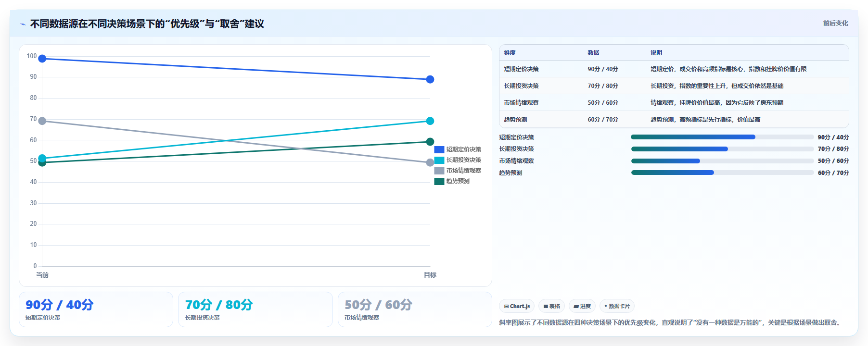Select the 市场情绪观察 table cell
Image resolution: width=868 pixels, height=346 pixels.
pyautogui.click(x=521, y=103)
